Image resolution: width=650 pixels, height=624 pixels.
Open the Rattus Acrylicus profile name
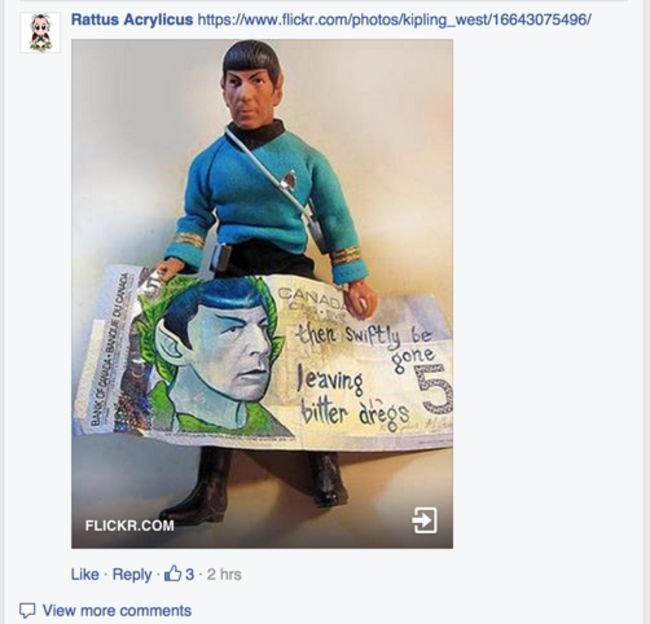pyautogui.click(x=132, y=19)
